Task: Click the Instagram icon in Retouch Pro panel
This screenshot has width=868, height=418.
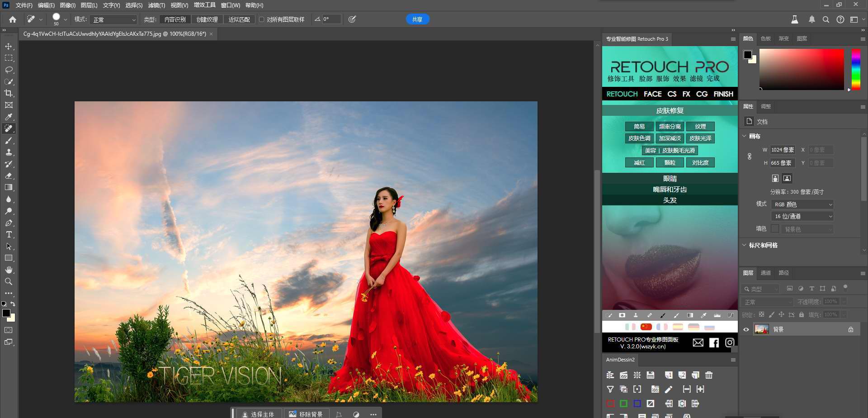Action: [x=730, y=342]
